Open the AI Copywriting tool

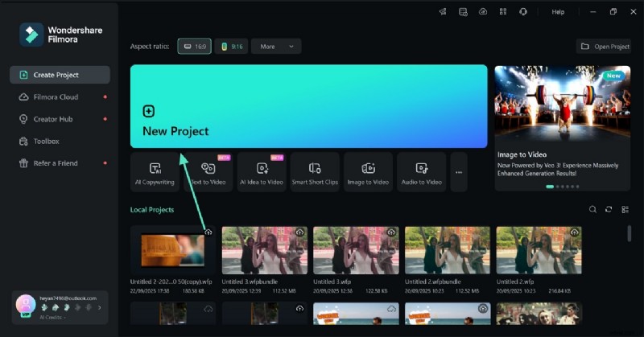tap(155, 172)
